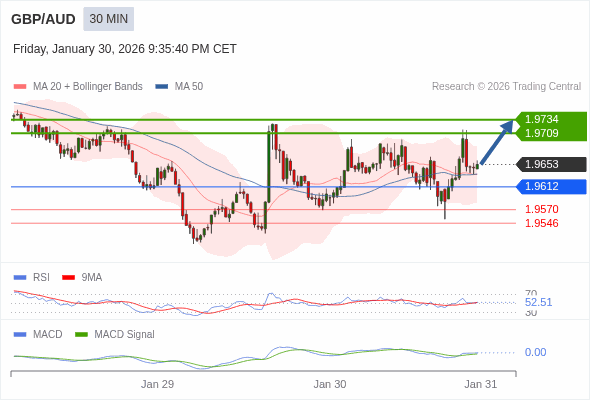590x400 pixels.
Task: Click the MACD Signal green swatch
Action: click(81, 335)
